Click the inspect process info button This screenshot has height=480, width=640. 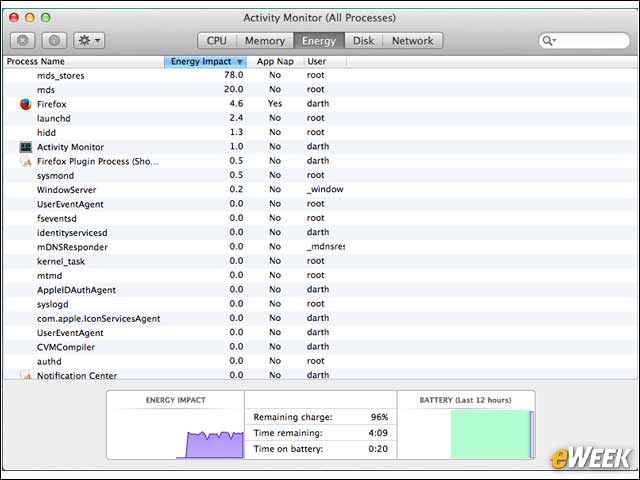pyautogui.click(x=54, y=40)
